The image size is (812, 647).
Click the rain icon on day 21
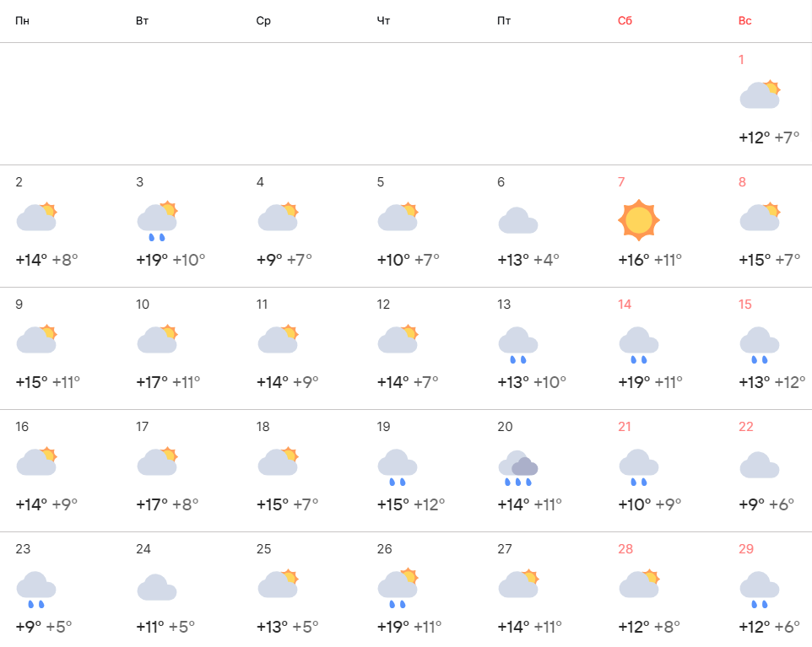639,467
